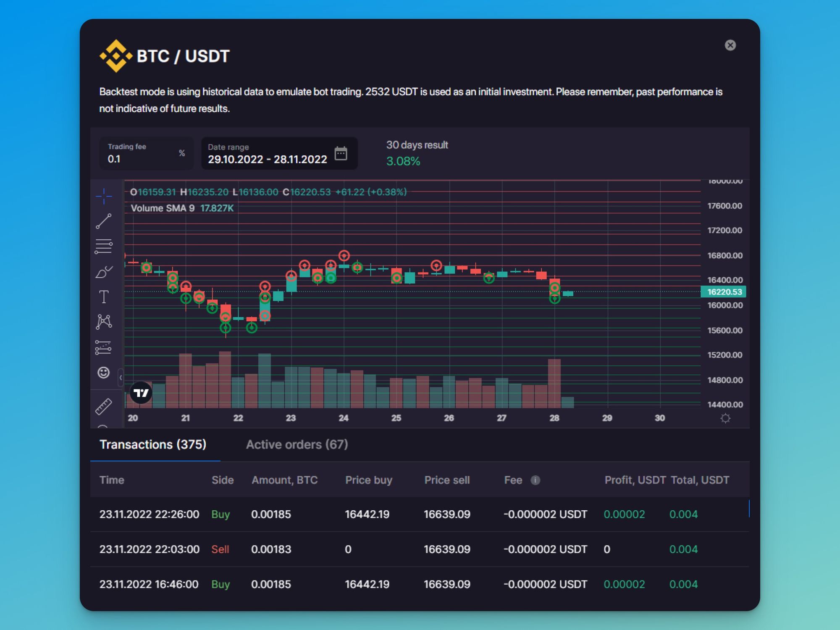Select the Text annotation tool
The height and width of the screenshot is (630, 840).
[104, 297]
